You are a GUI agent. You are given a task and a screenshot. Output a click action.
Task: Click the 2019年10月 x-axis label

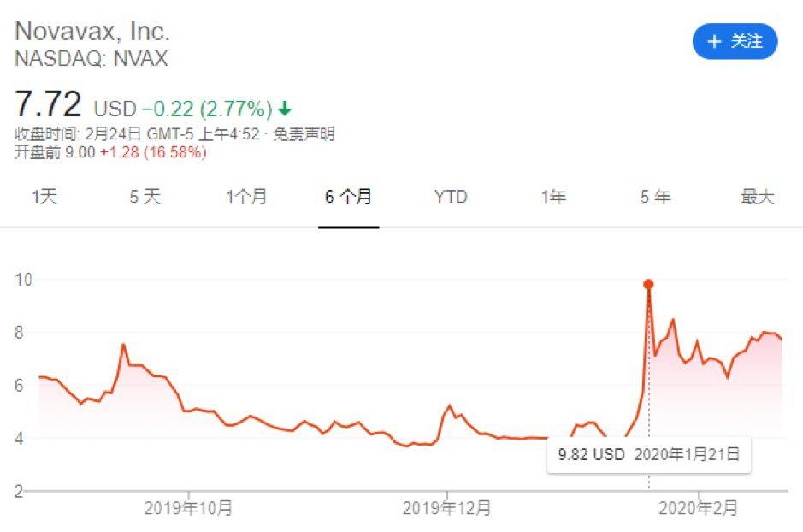(x=188, y=508)
